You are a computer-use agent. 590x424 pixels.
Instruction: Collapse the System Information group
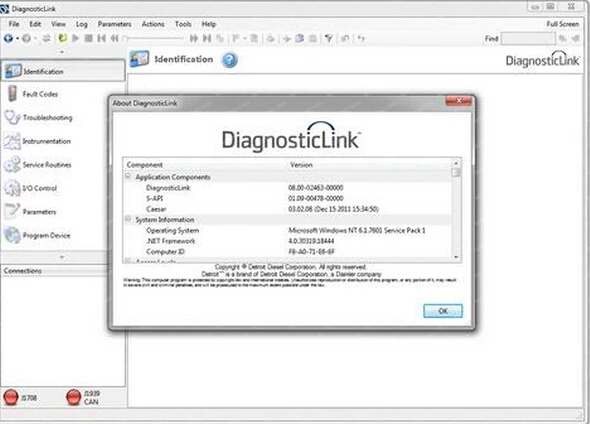coord(128,219)
